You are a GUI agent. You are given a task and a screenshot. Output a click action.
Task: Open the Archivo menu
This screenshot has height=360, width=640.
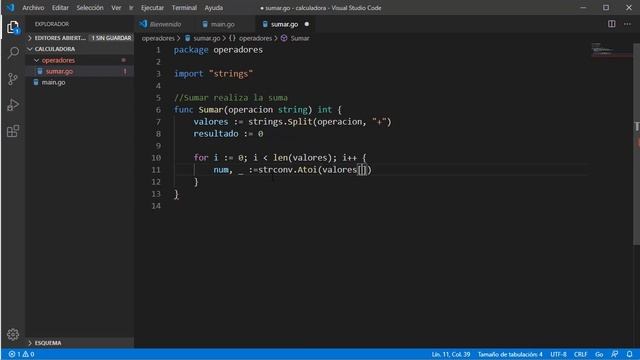(33, 8)
